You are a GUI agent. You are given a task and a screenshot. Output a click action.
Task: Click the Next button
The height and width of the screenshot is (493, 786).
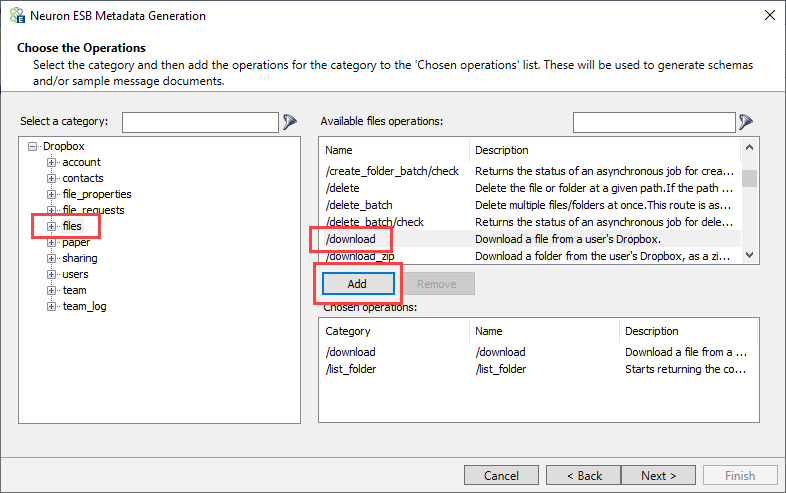(658, 475)
